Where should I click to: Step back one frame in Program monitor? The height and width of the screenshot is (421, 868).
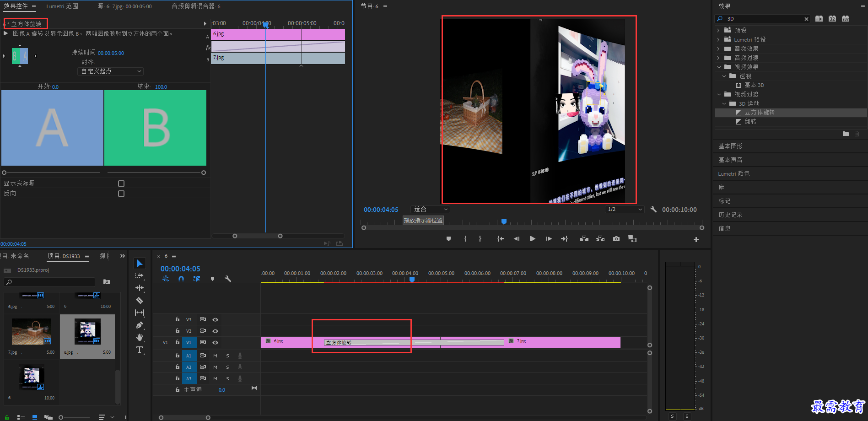coord(517,239)
